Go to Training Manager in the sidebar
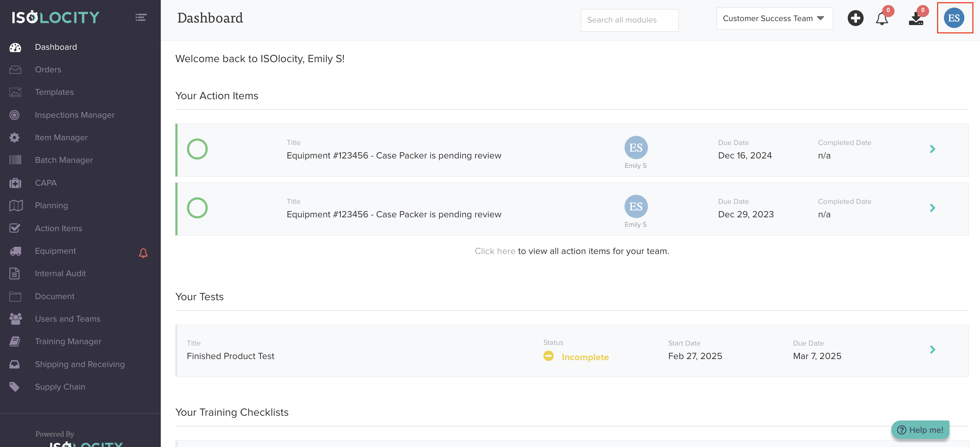This screenshot has height=447, width=980. tap(68, 341)
